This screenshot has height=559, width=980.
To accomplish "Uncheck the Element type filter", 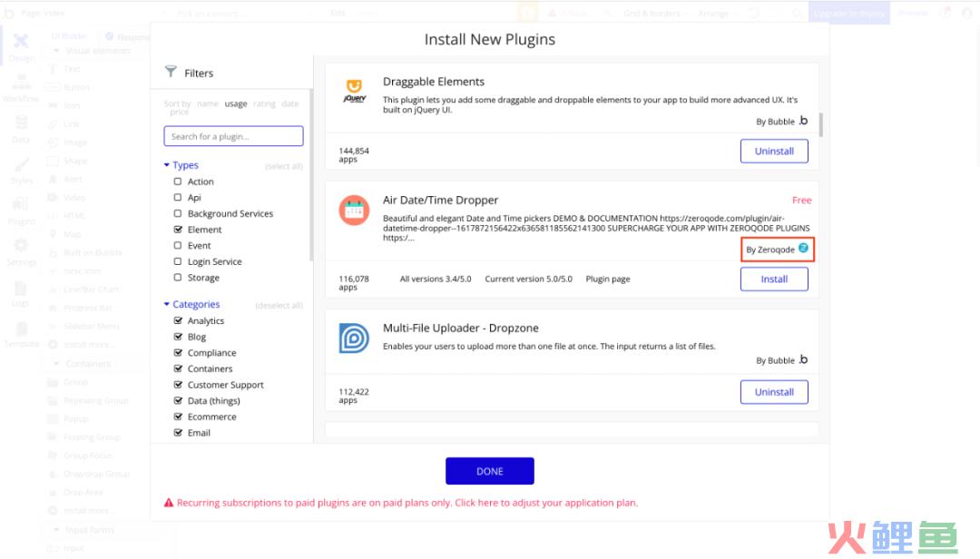I will point(178,230).
